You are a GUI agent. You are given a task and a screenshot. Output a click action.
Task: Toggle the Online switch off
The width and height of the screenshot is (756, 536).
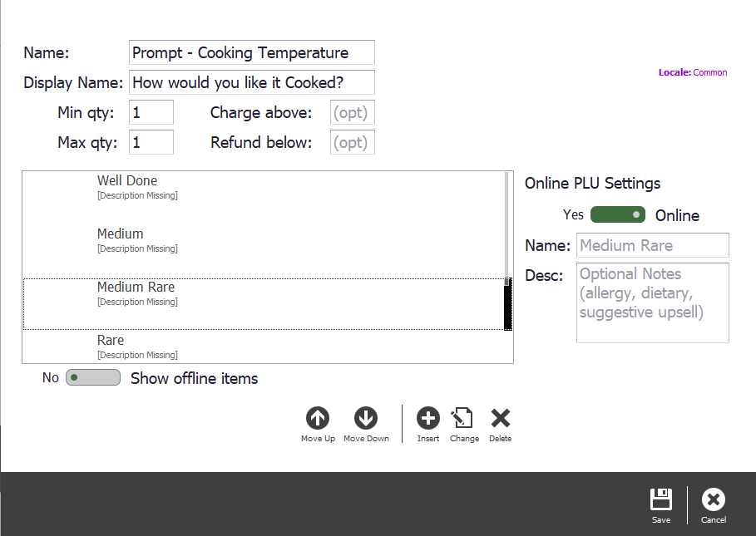[618, 214]
